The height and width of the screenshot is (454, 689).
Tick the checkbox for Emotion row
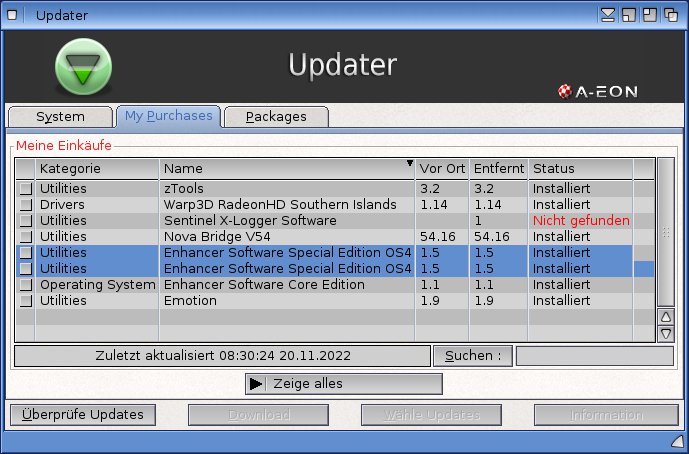coord(25,301)
